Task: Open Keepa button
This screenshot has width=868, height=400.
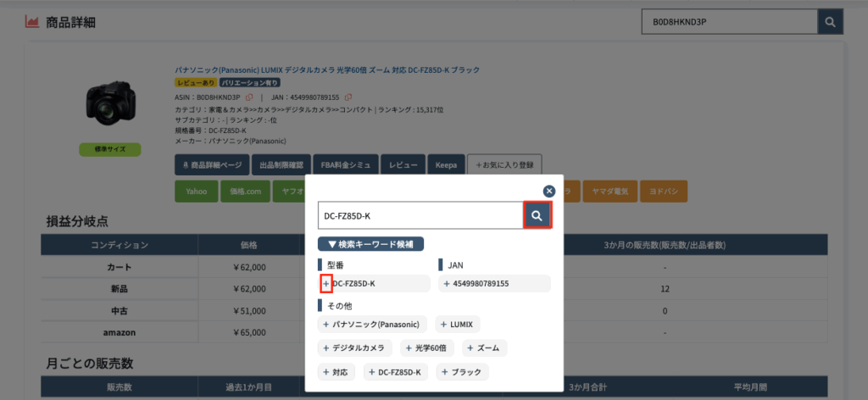Action: click(x=446, y=165)
